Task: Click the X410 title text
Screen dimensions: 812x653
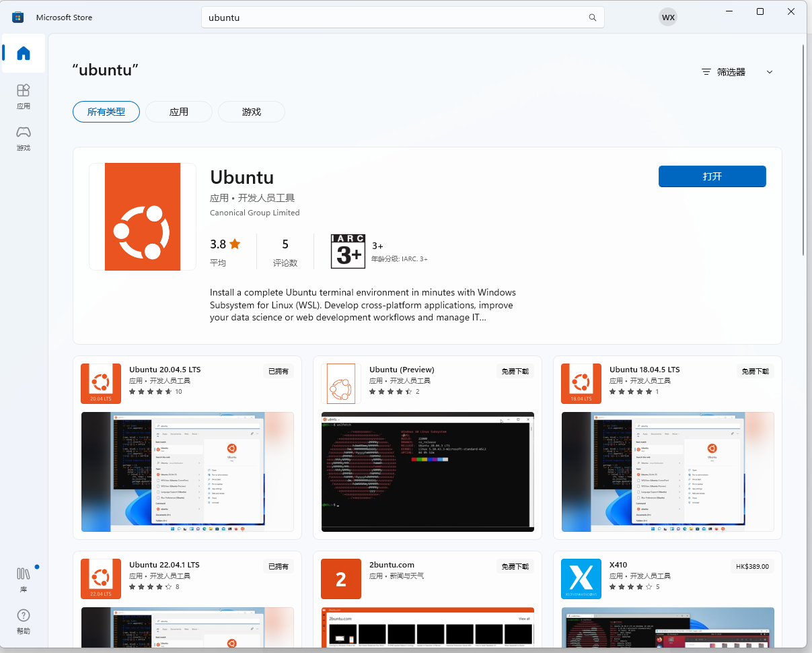Action: coord(618,565)
